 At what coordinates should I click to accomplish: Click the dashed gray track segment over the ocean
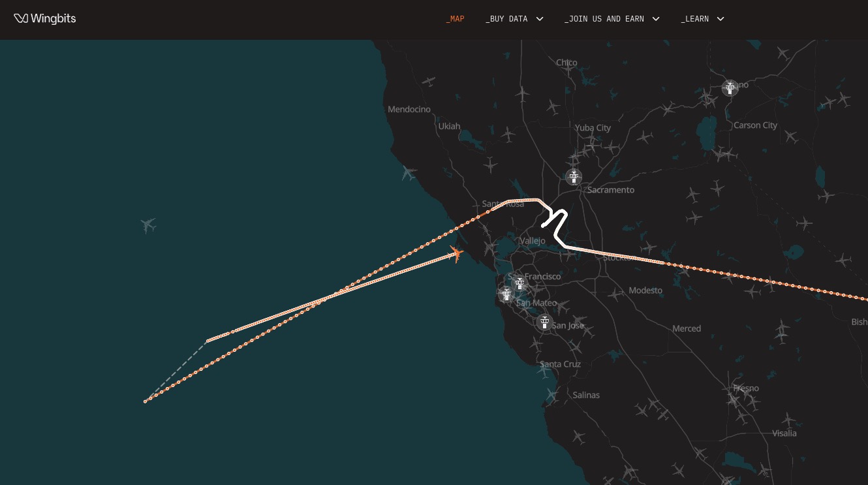click(176, 371)
